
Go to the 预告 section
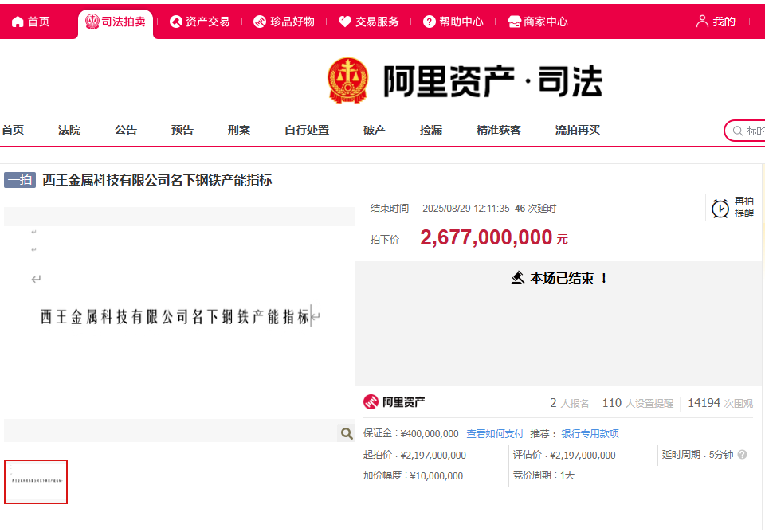click(182, 130)
